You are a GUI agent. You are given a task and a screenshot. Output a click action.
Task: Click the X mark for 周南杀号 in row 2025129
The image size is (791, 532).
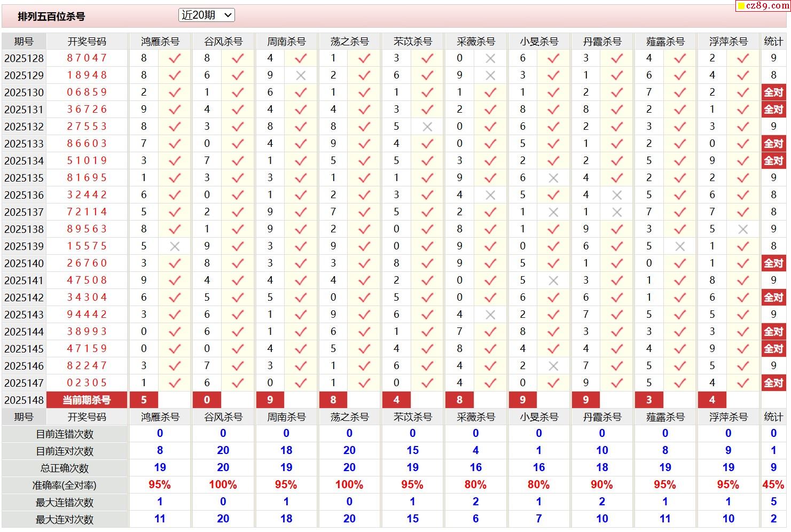301,75
